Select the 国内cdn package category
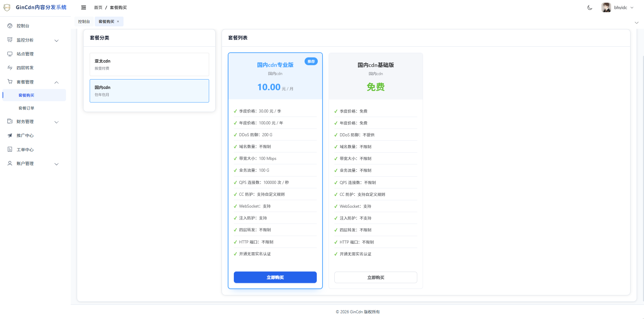This screenshot has height=319, width=644. 149,91
